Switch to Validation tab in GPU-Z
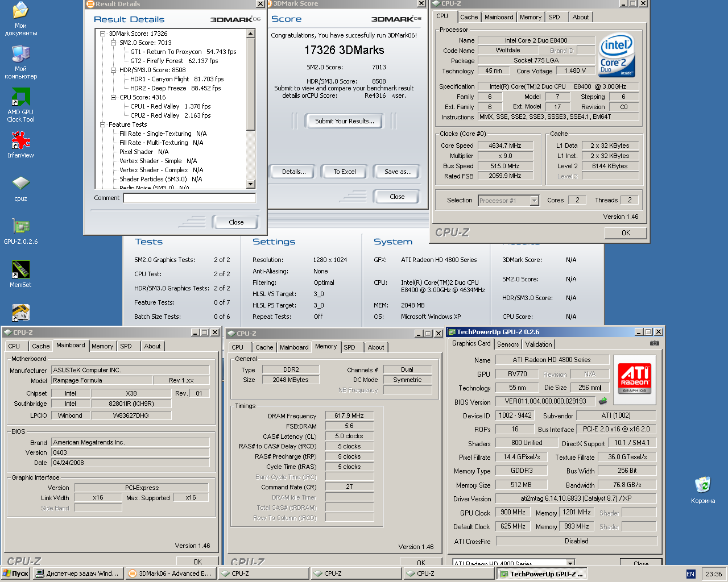The height and width of the screenshot is (582, 728). point(539,344)
